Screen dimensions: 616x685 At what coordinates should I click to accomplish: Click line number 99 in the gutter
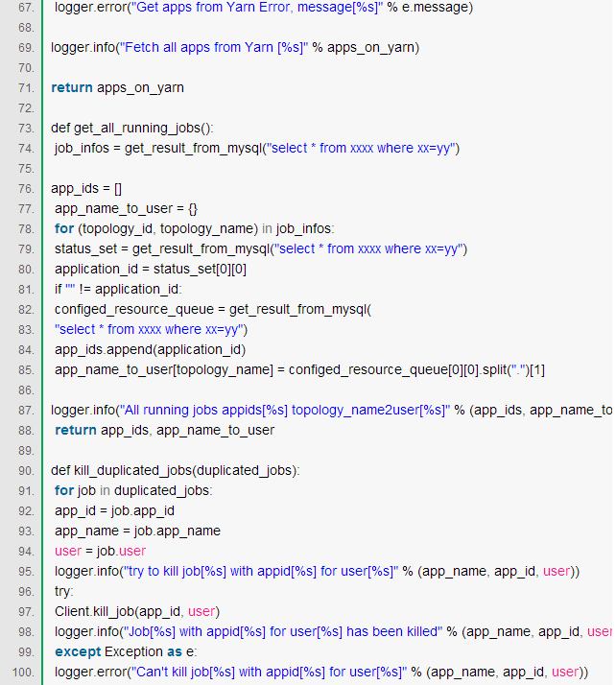(26, 652)
